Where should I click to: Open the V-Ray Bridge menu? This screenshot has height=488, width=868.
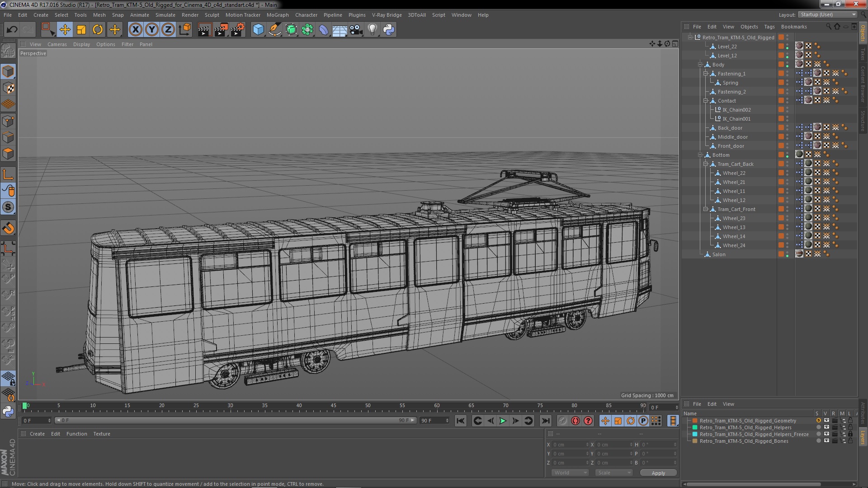coord(387,15)
